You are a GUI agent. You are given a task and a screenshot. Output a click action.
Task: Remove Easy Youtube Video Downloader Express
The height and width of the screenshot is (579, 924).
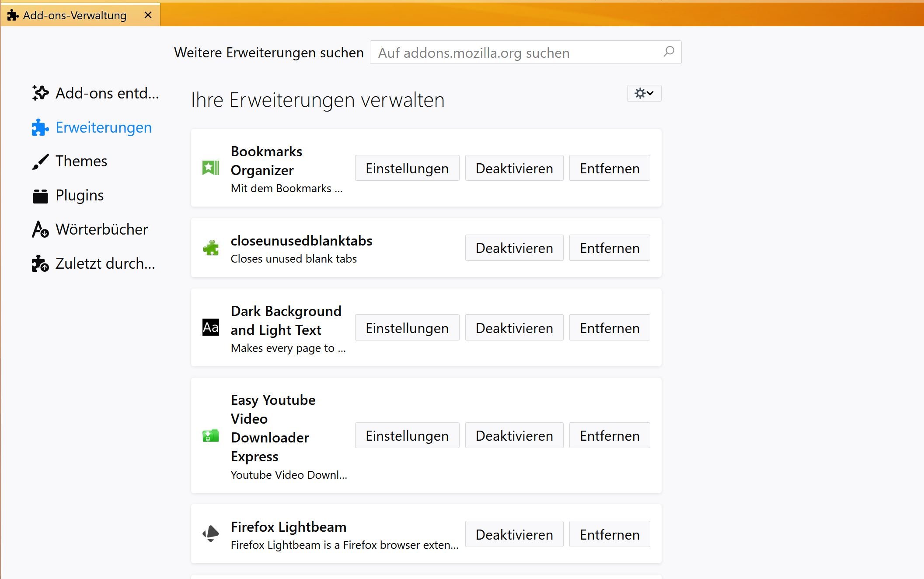[x=609, y=435]
